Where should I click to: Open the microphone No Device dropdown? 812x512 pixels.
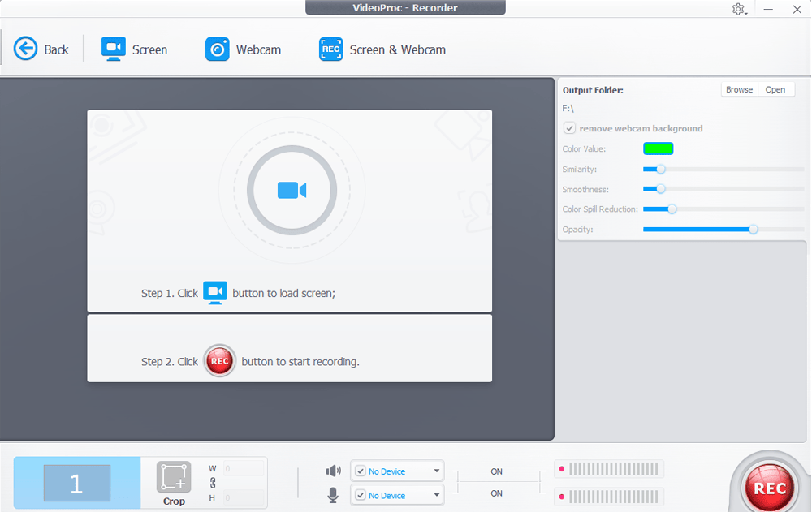(x=436, y=495)
